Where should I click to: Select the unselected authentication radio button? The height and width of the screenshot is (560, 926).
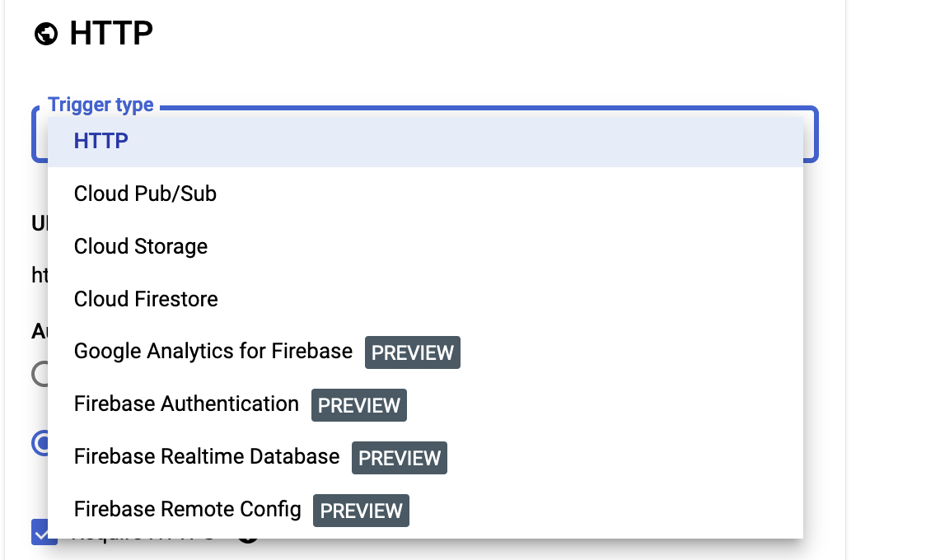coord(40,374)
